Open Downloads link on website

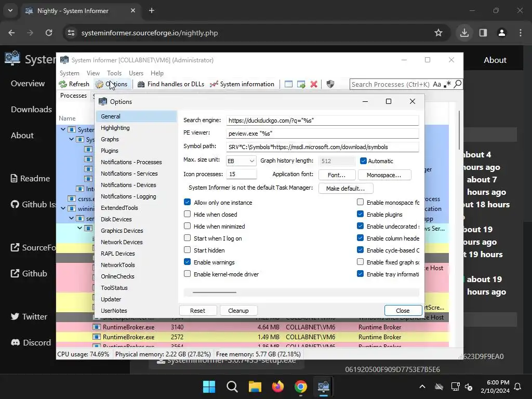pos(31,109)
